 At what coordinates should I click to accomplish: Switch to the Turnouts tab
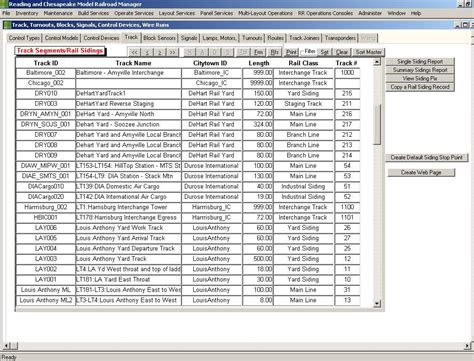[x=252, y=38]
